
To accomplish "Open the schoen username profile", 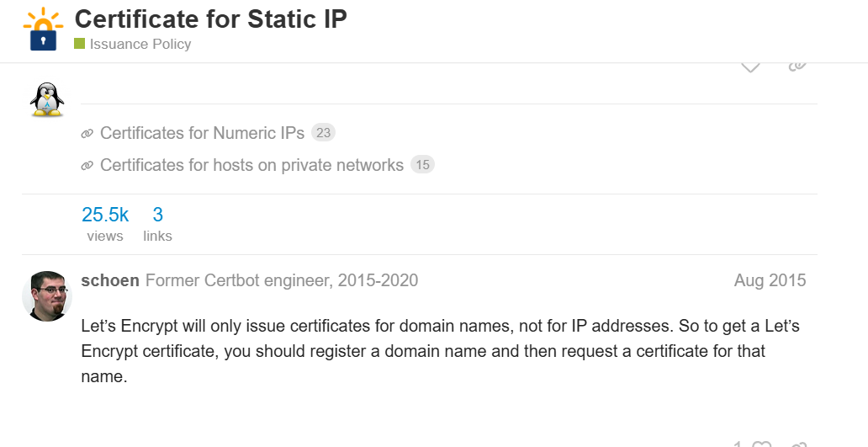I will pos(109,280).
